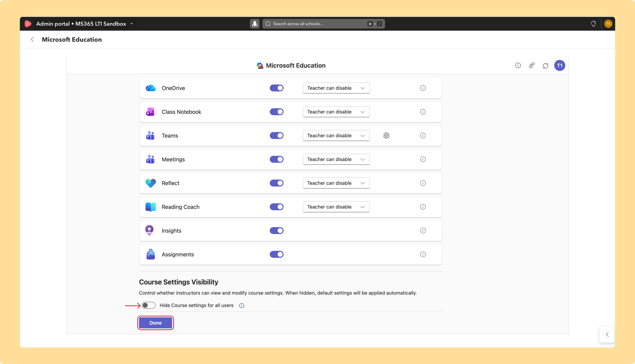Open info for the Teams row
The width and height of the screenshot is (635, 364).
pos(423,136)
